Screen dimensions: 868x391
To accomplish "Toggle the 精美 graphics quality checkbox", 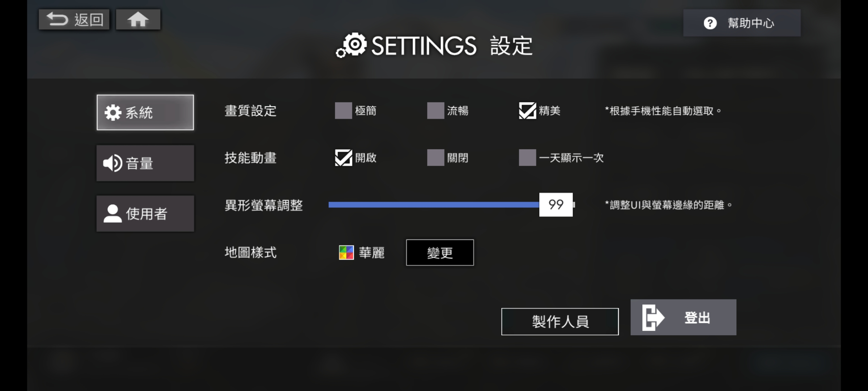I will tap(527, 111).
